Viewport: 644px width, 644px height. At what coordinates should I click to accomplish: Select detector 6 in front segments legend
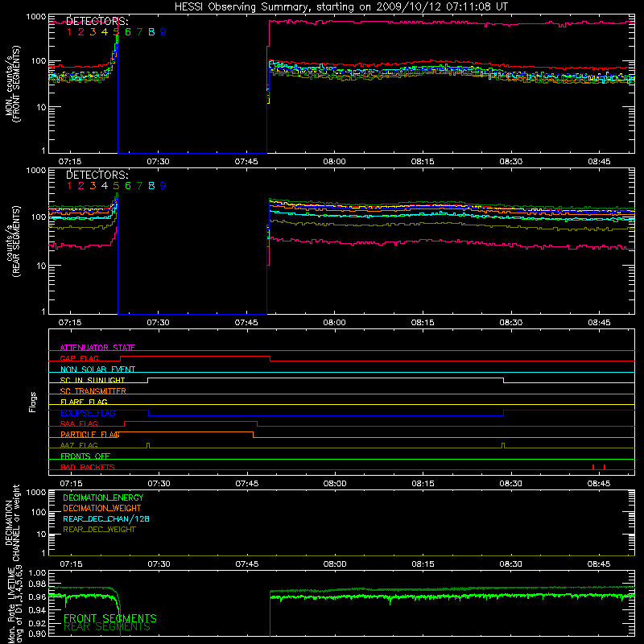(x=128, y=32)
